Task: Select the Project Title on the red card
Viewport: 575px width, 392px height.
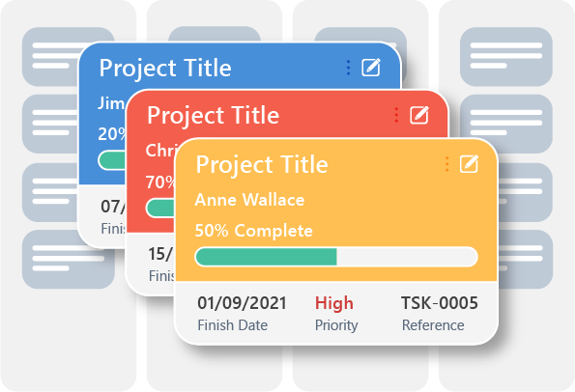Action: tap(213, 116)
